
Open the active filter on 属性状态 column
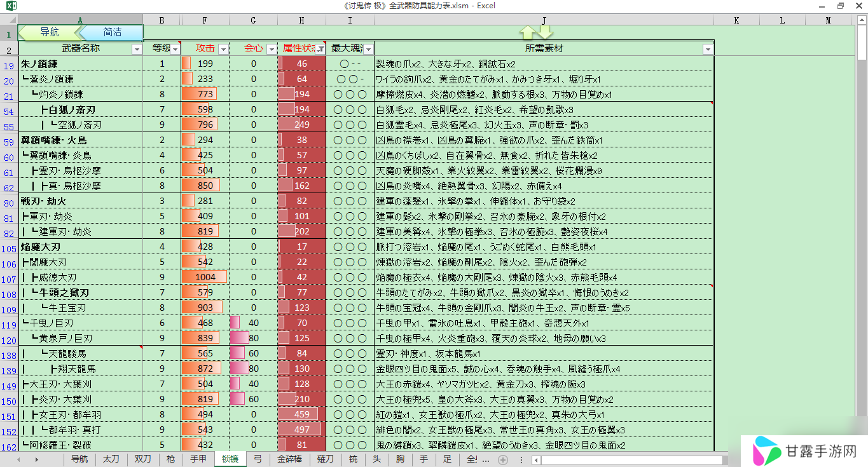tap(320, 49)
